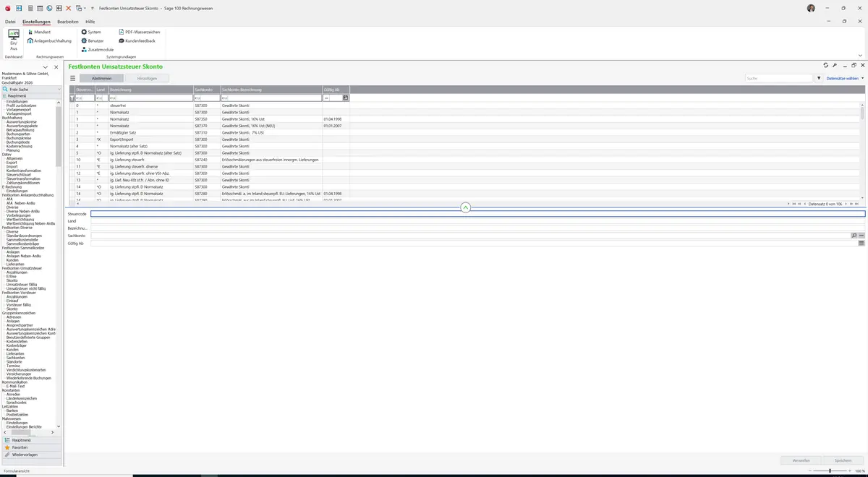Open Kontentransformation in the navigation tree
Viewport: 868px width, 477px height.
click(24, 171)
